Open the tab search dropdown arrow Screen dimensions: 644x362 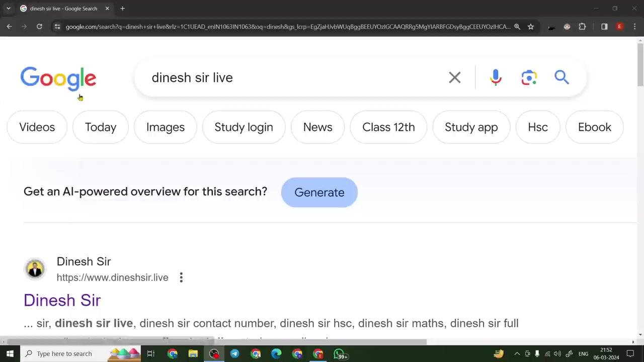pyautogui.click(x=9, y=9)
